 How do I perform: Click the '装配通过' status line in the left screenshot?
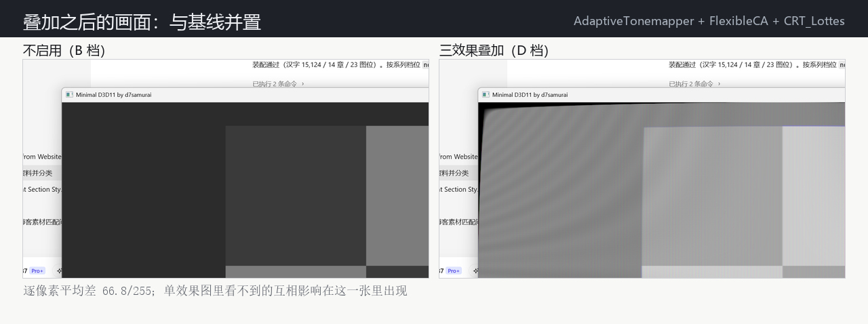(340, 65)
